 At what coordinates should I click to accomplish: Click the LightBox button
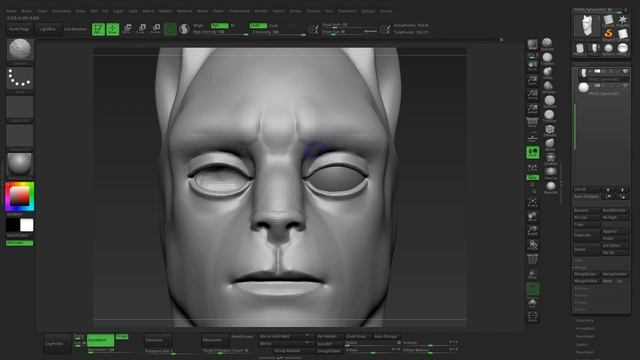[47, 29]
